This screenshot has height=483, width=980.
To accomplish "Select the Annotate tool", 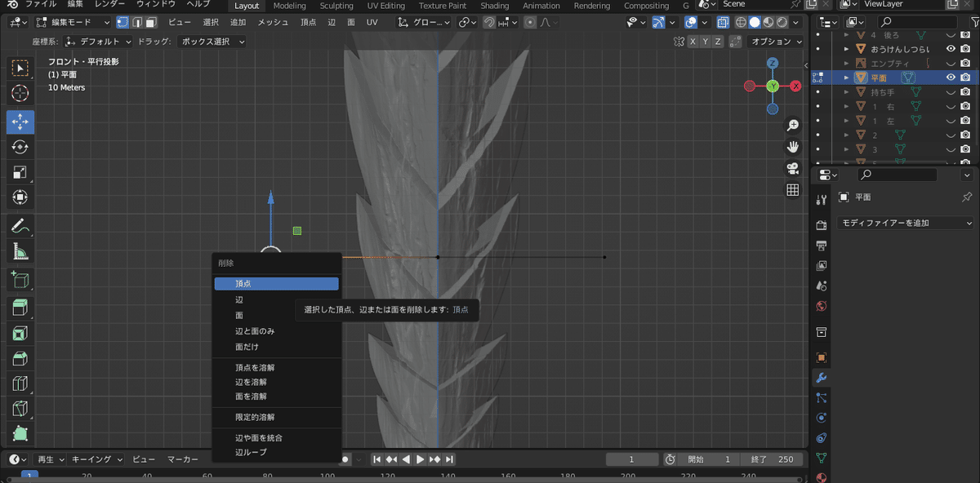I will point(20,226).
